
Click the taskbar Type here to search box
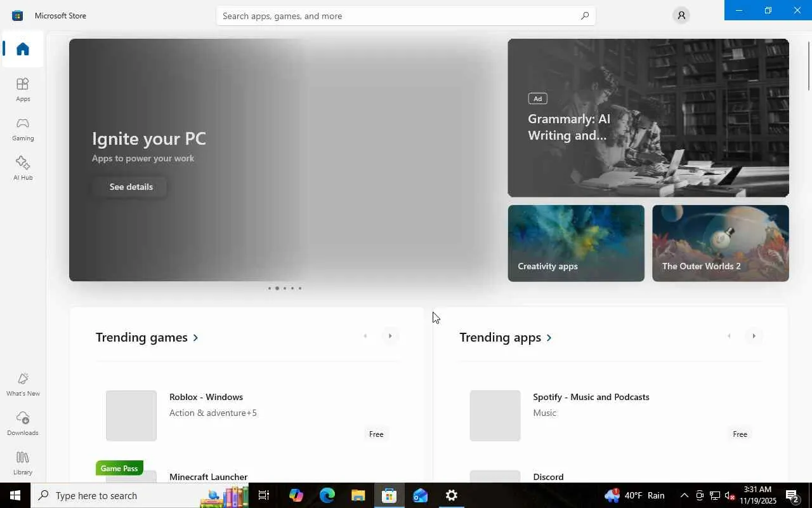[140, 495]
